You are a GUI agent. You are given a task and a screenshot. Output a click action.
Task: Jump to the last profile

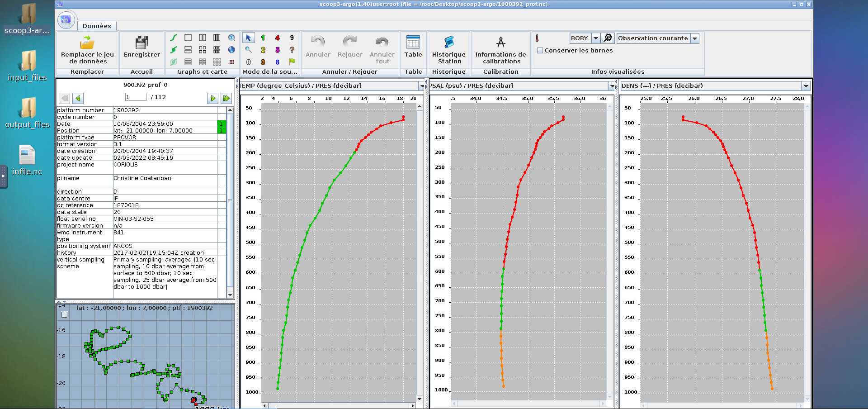[226, 98]
